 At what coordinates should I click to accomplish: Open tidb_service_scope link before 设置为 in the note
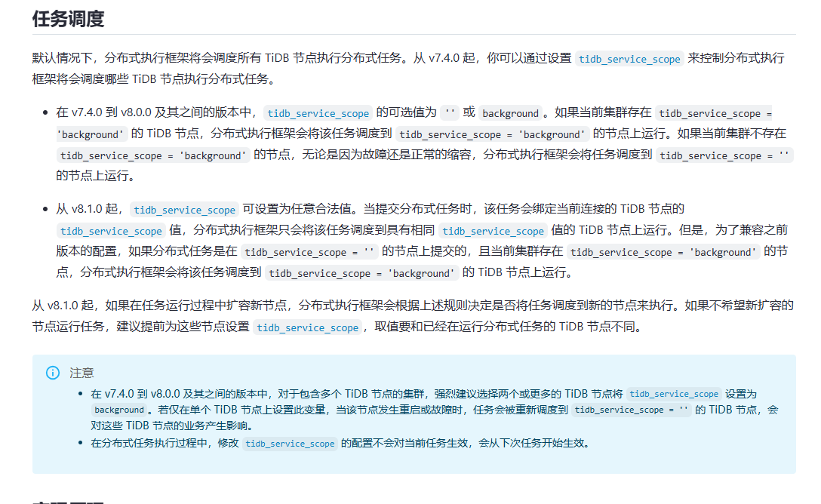coord(674,394)
